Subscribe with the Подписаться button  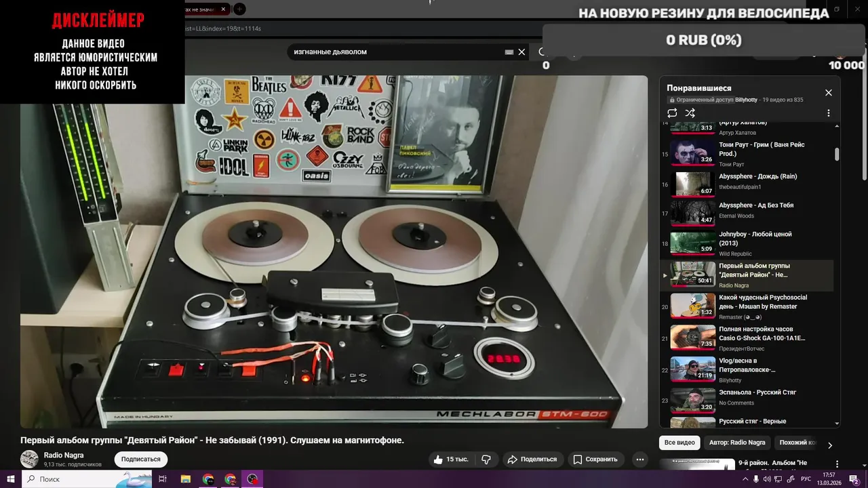(x=141, y=459)
